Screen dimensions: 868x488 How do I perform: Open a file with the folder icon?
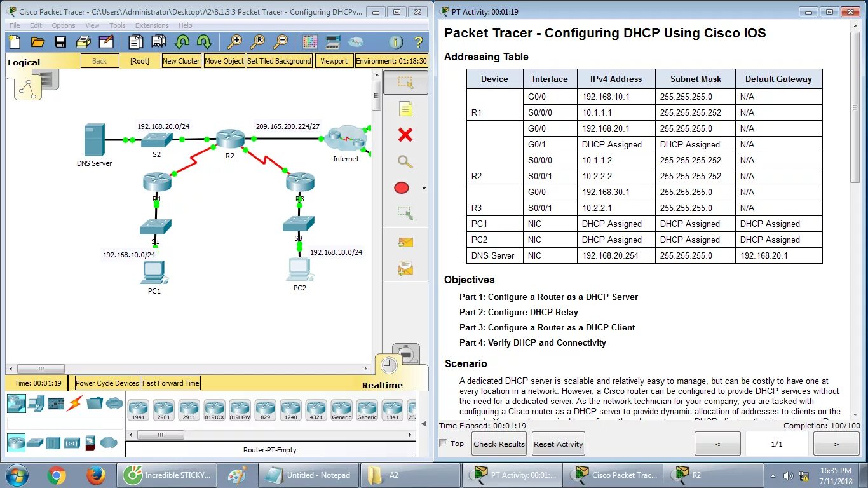37,42
